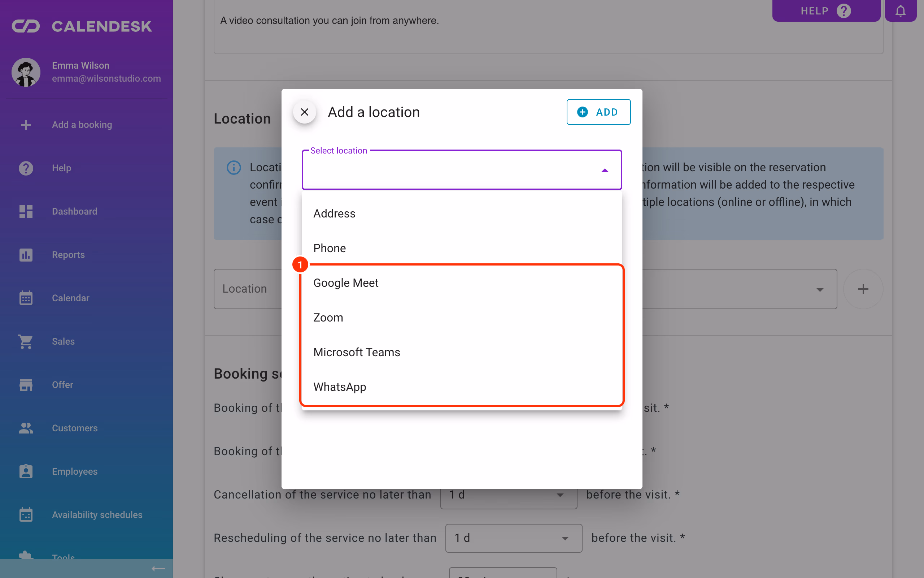Viewport: 924px width, 578px height.
Task: Choose WhatsApp from the list
Action: [462, 387]
